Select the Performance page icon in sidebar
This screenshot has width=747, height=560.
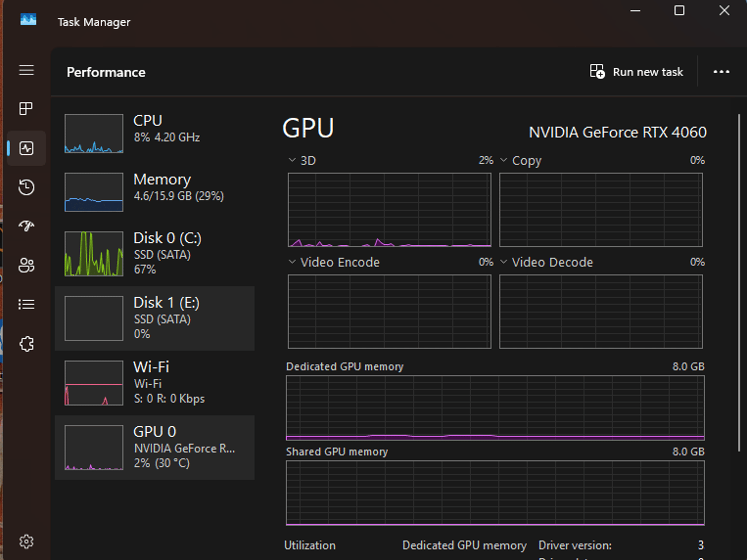tap(26, 148)
